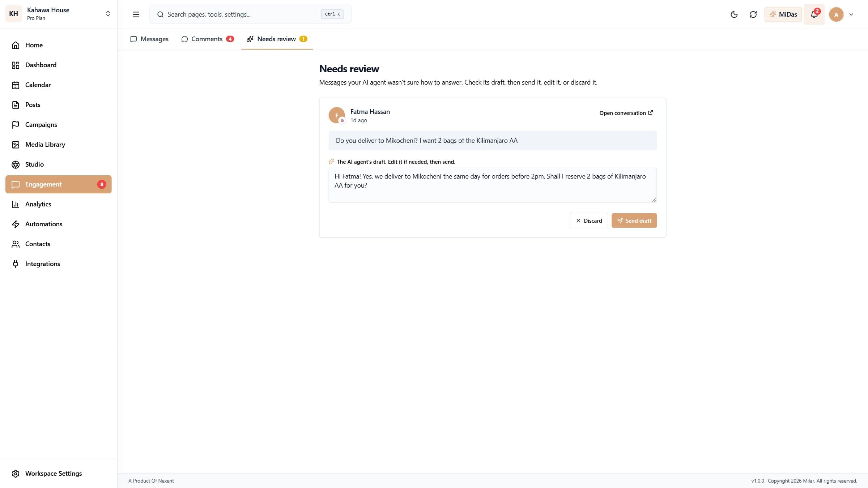Click the user avatar labeled A

click(x=836, y=14)
